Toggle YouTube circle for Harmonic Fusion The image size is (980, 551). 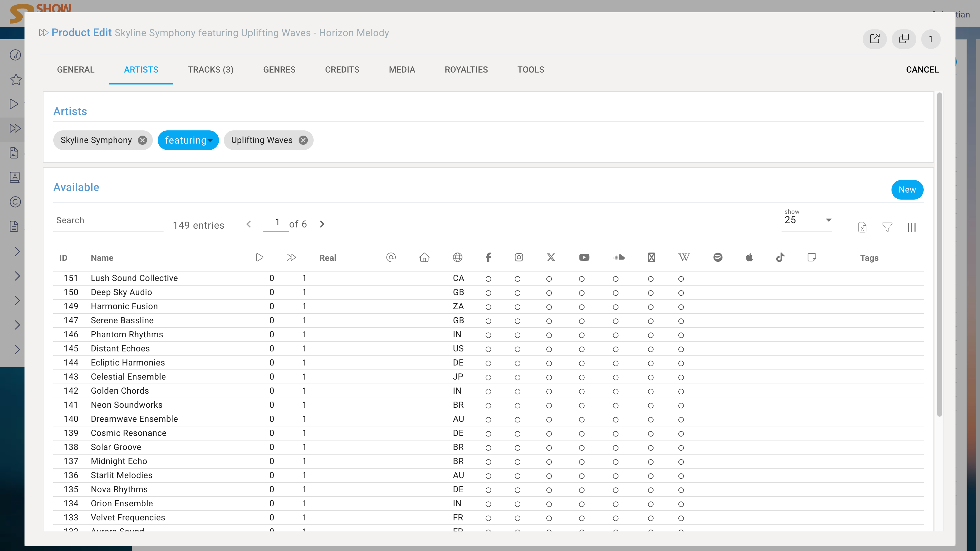point(582,307)
